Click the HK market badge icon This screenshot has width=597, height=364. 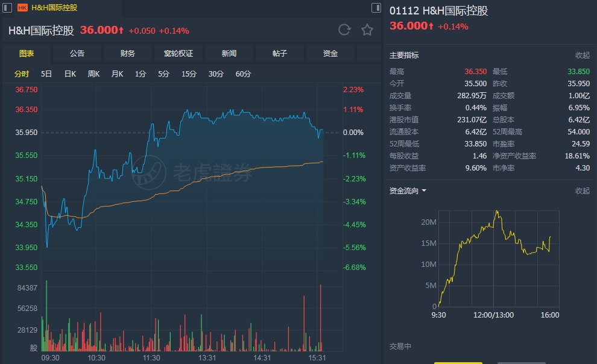point(22,8)
